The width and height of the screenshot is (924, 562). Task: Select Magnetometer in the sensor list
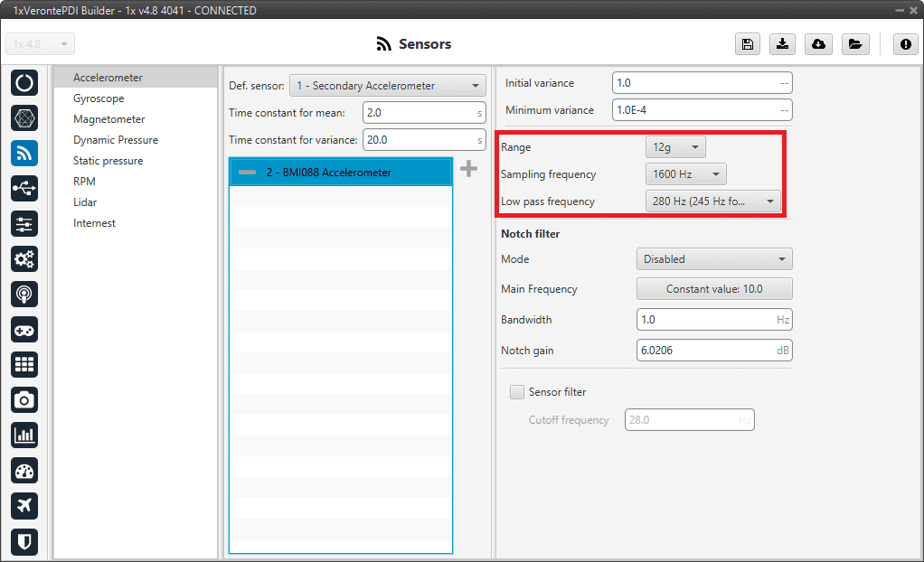pyautogui.click(x=108, y=119)
